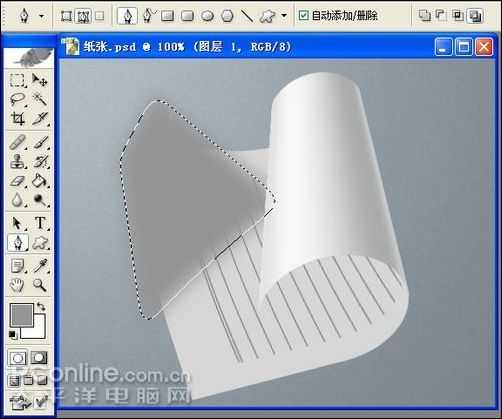The image size is (502, 419).
Task: Select Exclude overlapping path areas option
Action: click(475, 15)
